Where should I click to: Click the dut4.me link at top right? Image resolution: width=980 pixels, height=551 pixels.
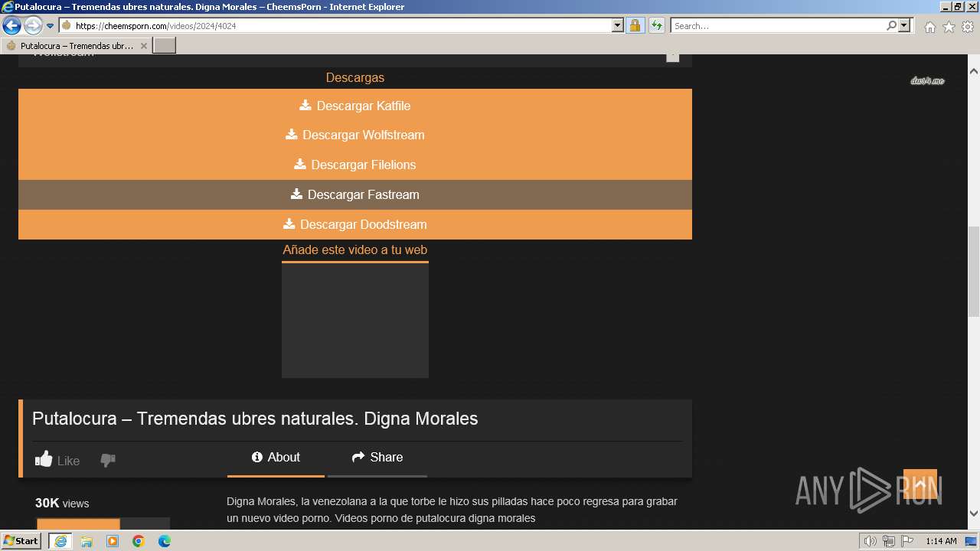coord(927,80)
